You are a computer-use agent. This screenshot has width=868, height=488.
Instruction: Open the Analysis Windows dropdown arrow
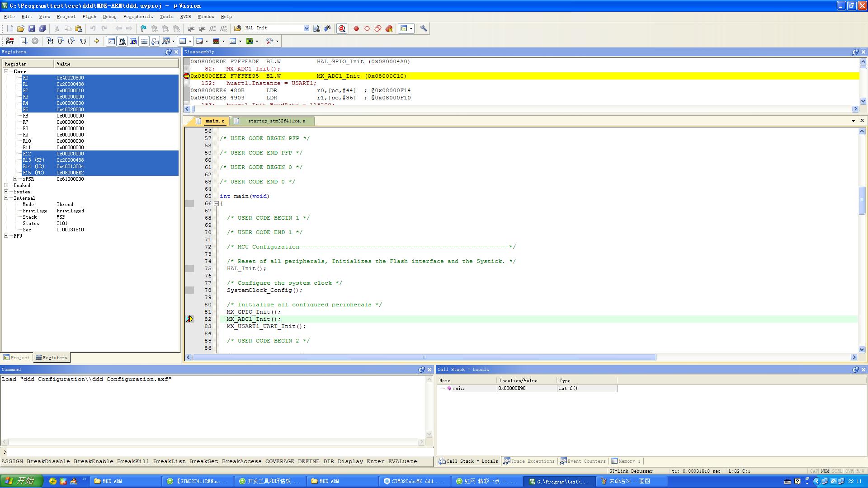224,42
